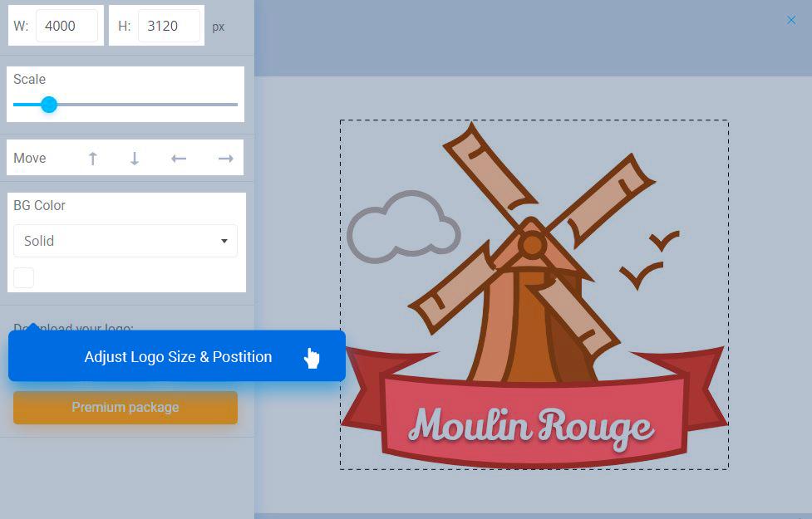Focus the W width input field
812x519 pixels.
[x=66, y=26]
